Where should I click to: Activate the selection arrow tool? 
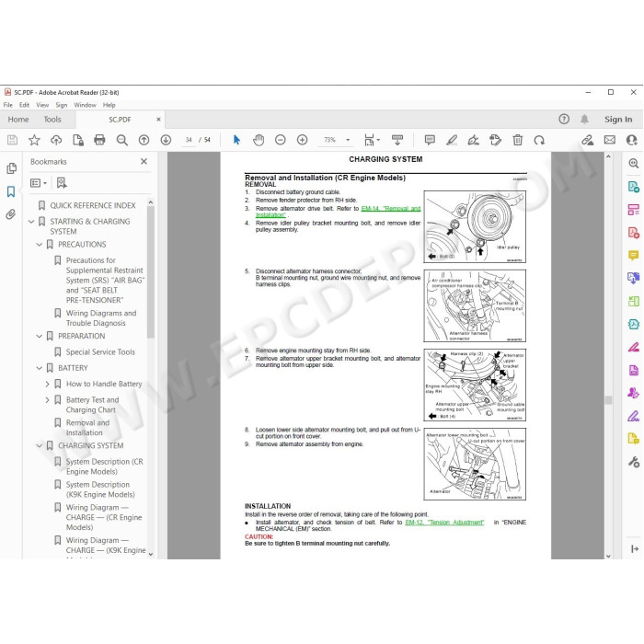(x=236, y=140)
